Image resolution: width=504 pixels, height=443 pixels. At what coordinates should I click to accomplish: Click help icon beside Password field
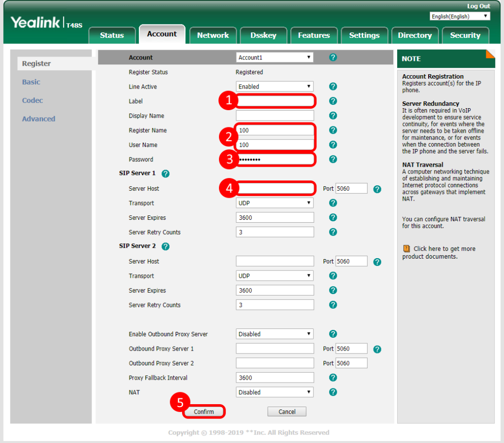pos(333,159)
